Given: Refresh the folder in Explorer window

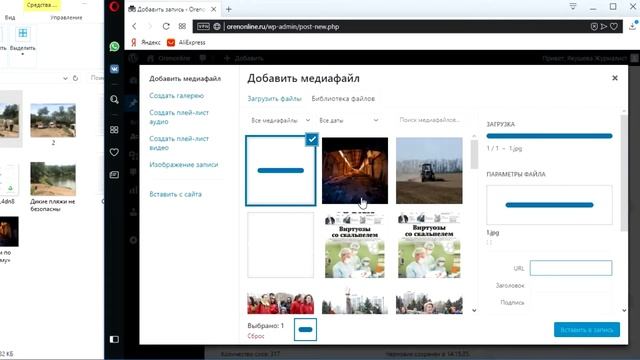Looking at the screenshot, I should pos(75,78).
